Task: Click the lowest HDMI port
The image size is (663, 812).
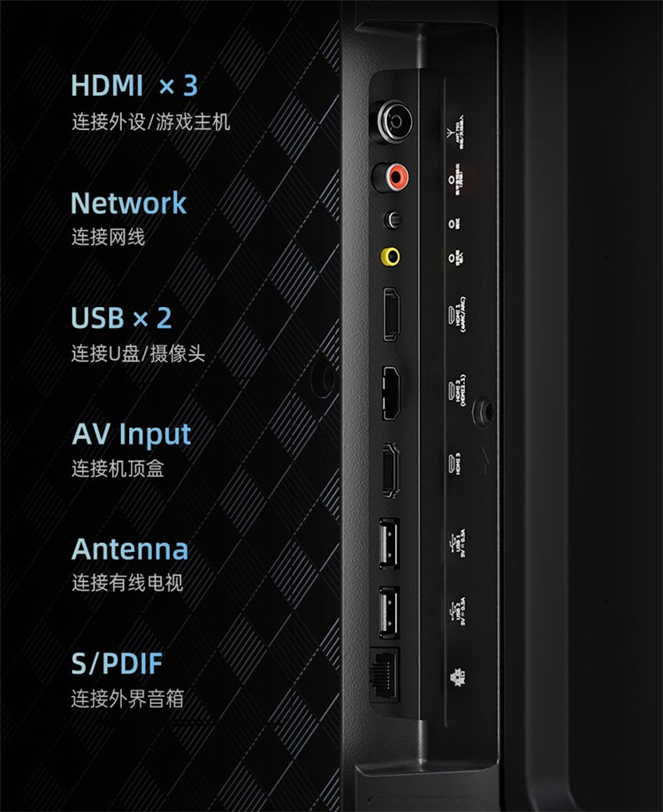Action: [391, 471]
